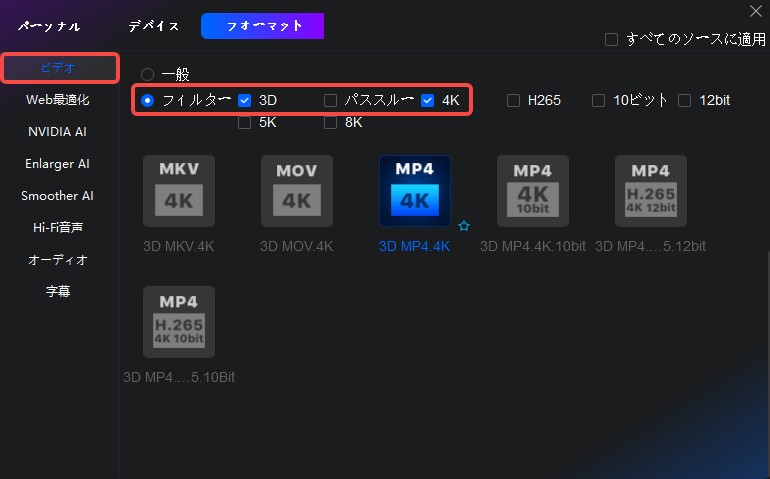
Task: Open the NVIDIA AI category
Action: click(x=57, y=132)
